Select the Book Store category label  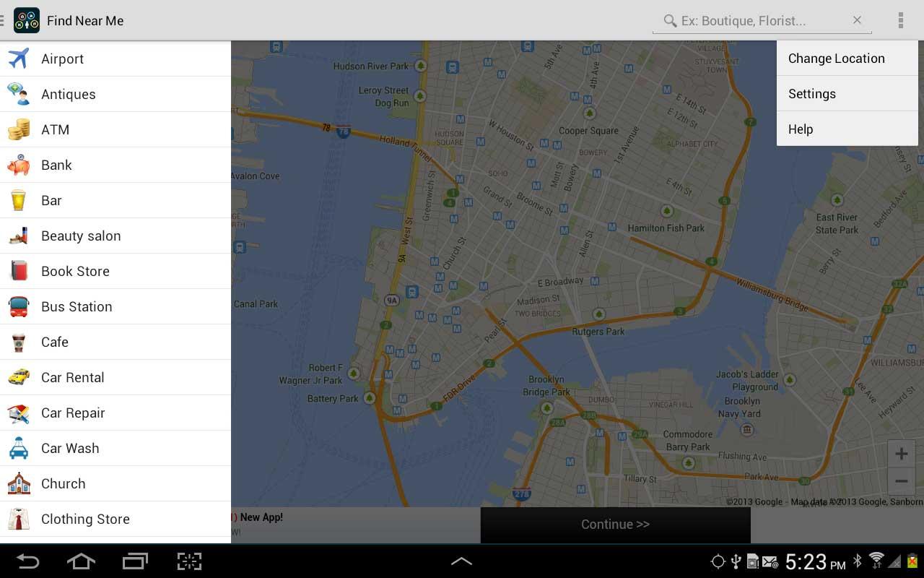click(75, 271)
